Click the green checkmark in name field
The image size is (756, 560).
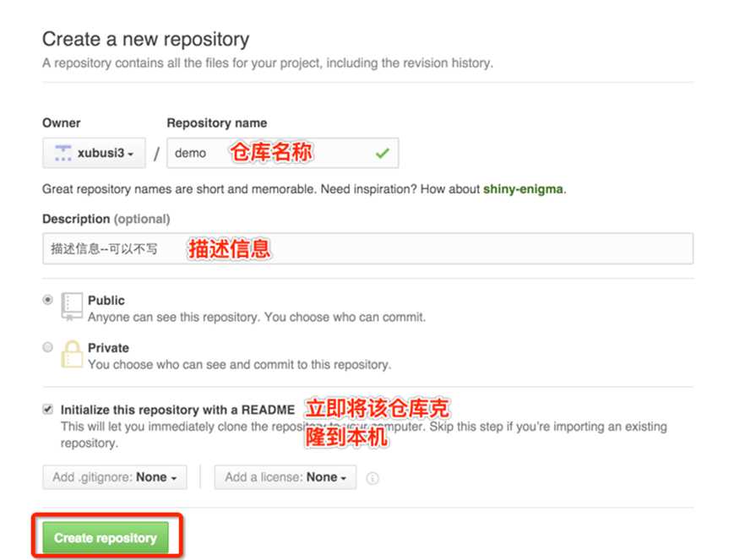[x=382, y=153]
